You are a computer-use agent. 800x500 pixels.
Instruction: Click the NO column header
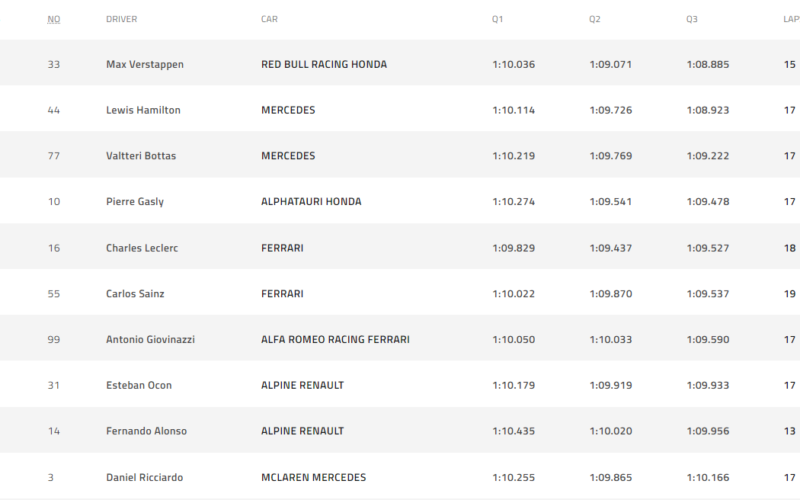tap(54, 19)
